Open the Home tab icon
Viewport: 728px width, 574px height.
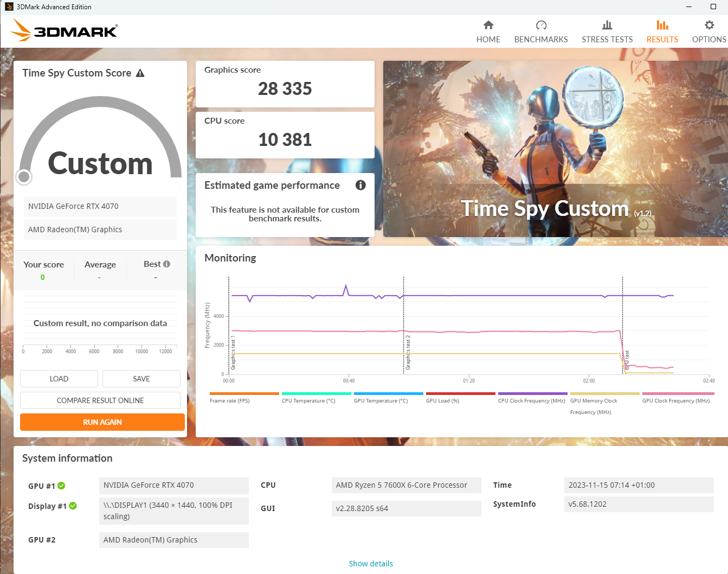(488, 25)
